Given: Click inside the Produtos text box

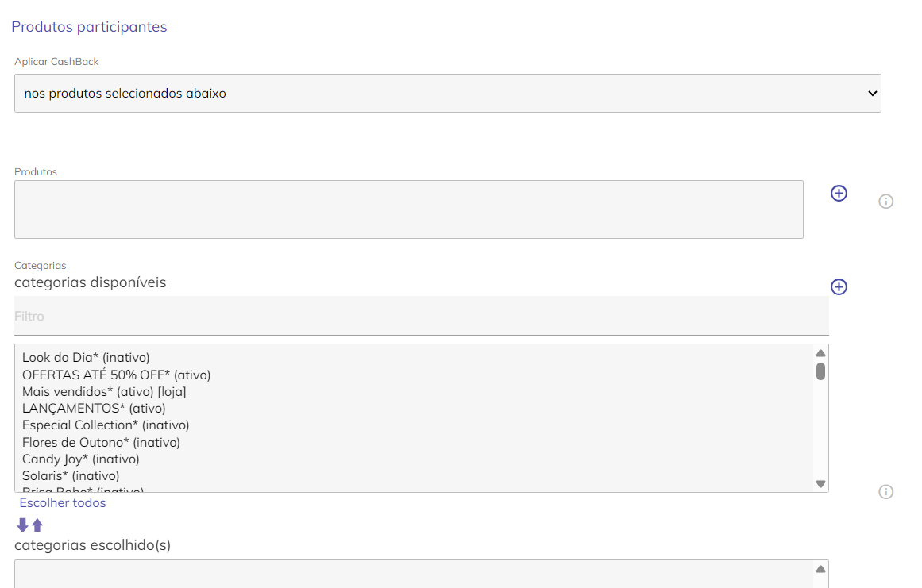Looking at the screenshot, I should point(409,209).
